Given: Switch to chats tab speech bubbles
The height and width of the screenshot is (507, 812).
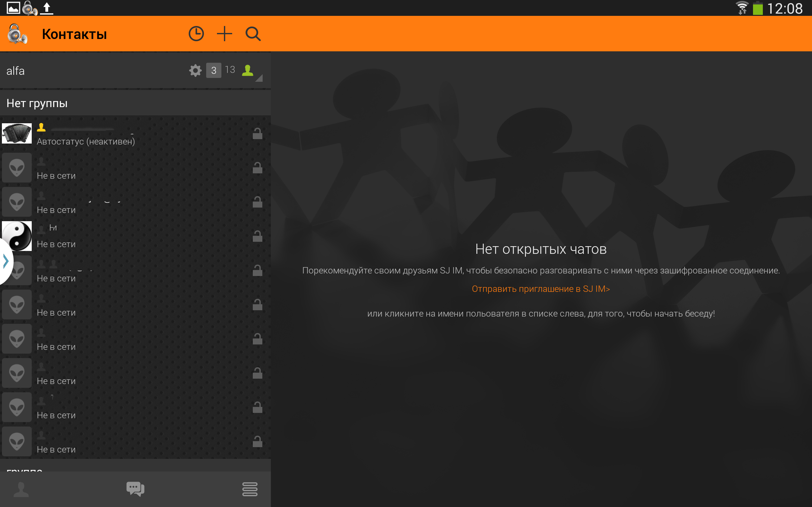Looking at the screenshot, I should click(x=135, y=489).
